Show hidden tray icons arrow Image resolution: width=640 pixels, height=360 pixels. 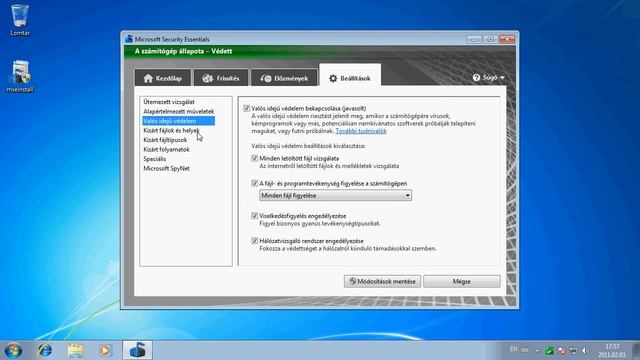[537, 350]
